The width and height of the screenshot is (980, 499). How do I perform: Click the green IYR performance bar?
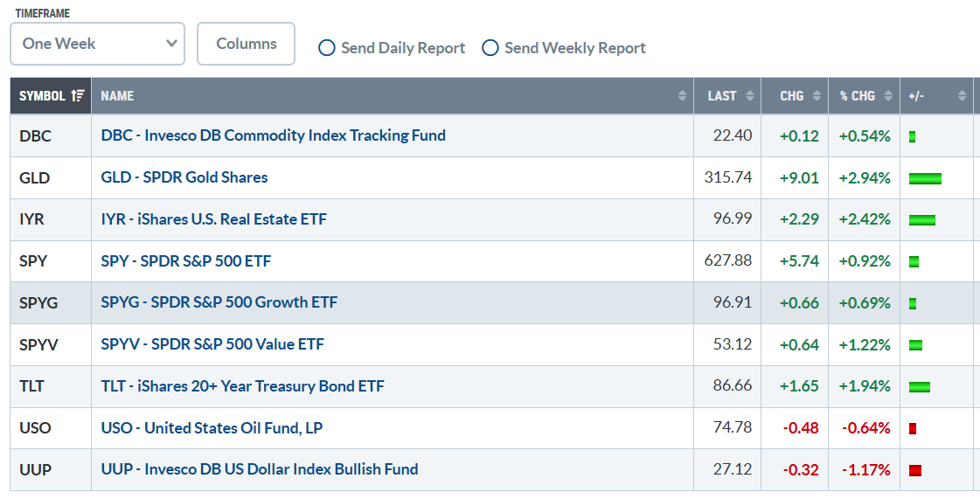tap(922, 220)
